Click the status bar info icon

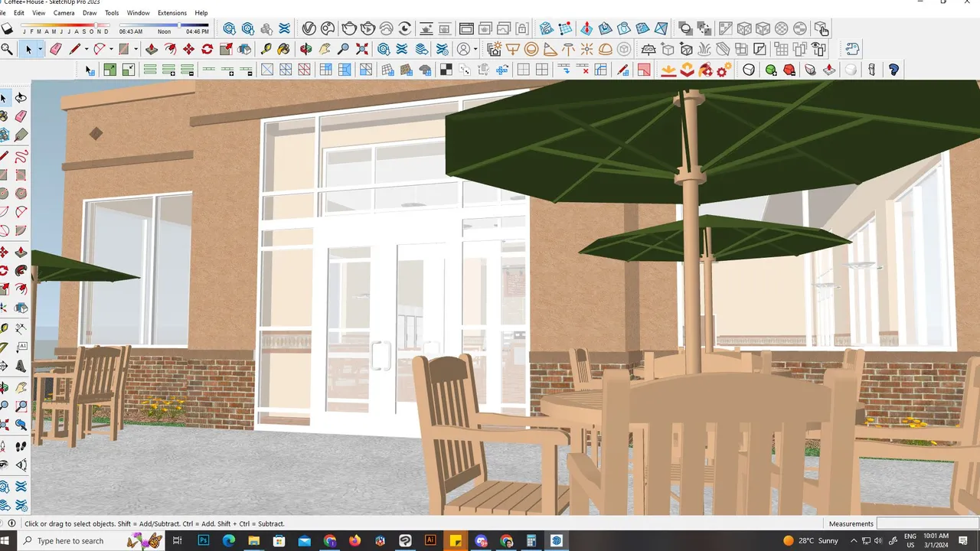(11, 523)
